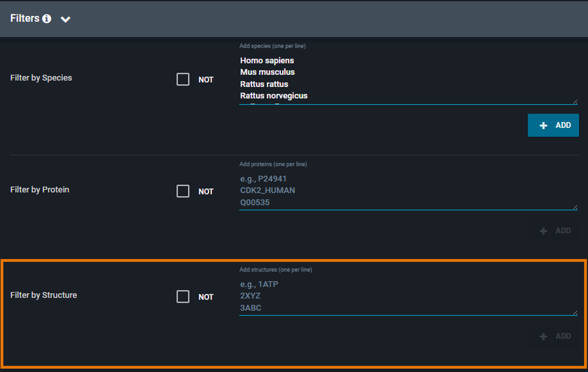The width and height of the screenshot is (588, 372).
Task: Click the plus icon in species ADD button
Action: 543,125
